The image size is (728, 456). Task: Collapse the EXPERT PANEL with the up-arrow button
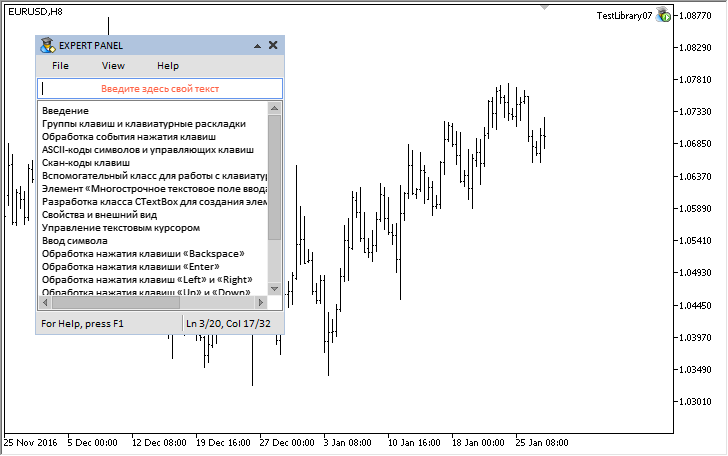pos(258,46)
